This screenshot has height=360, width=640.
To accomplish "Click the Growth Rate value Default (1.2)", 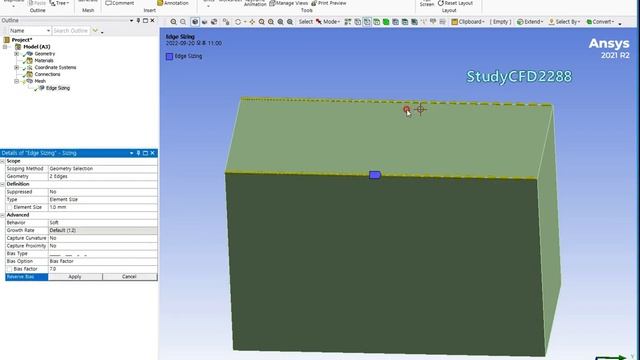I will point(102,231).
